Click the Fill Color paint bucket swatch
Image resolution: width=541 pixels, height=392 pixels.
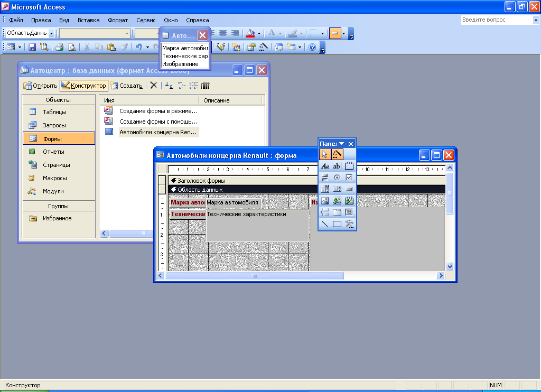[251, 33]
